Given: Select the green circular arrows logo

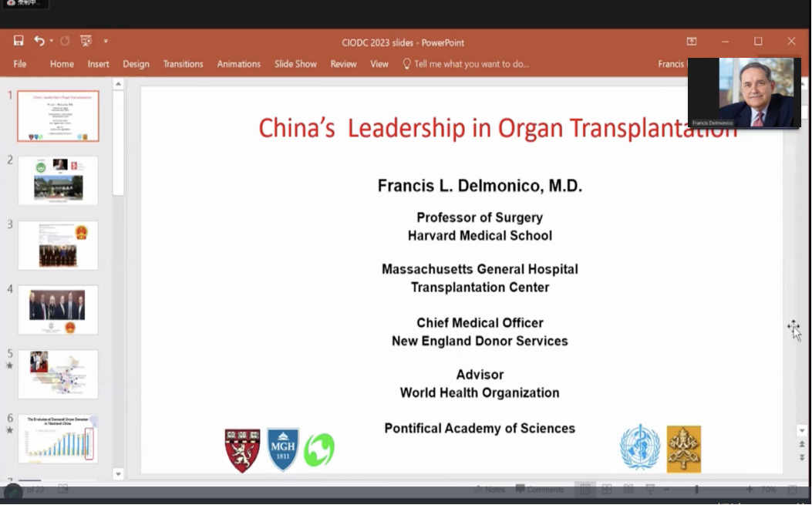Looking at the screenshot, I should 319,449.
